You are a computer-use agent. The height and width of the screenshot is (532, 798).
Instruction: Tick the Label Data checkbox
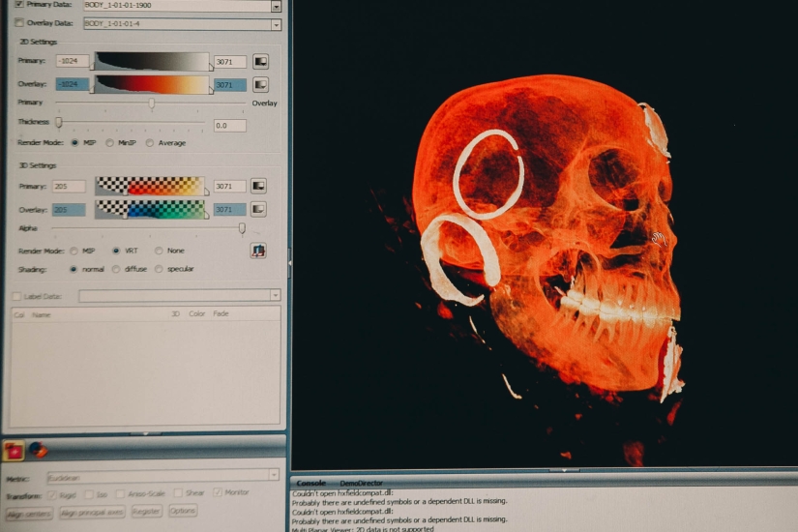15,296
